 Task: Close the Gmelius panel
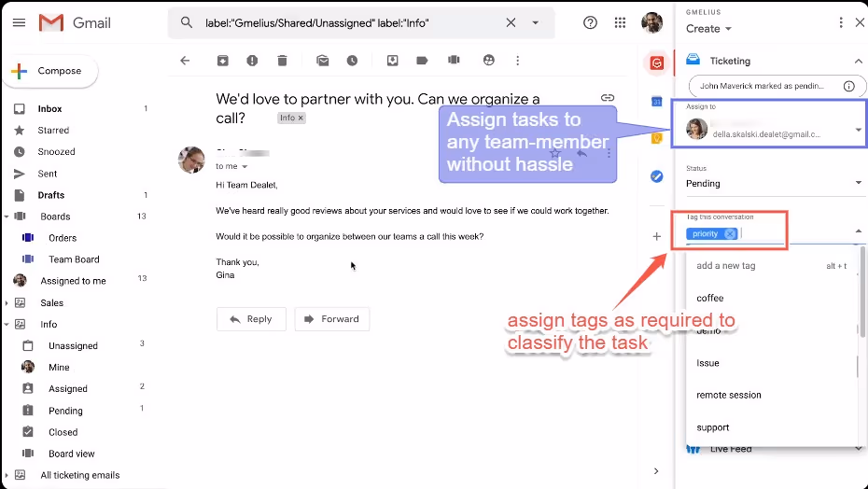pyautogui.click(x=860, y=22)
